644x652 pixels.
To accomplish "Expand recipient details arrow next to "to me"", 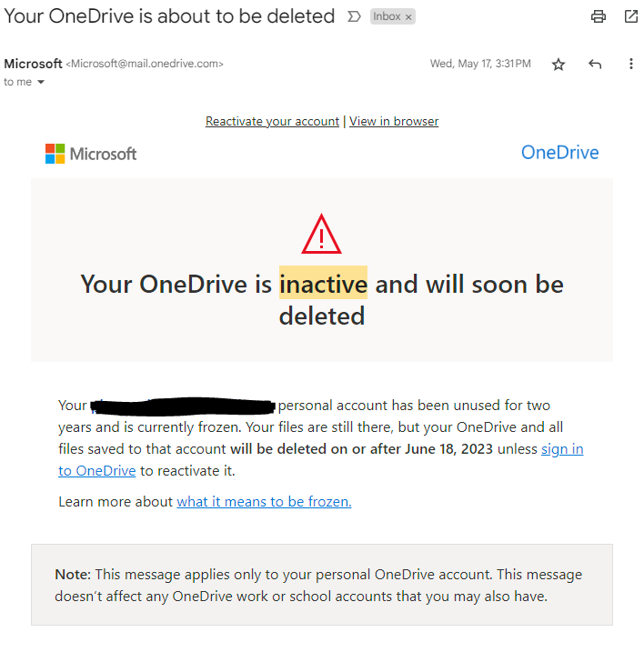I will pyautogui.click(x=41, y=82).
